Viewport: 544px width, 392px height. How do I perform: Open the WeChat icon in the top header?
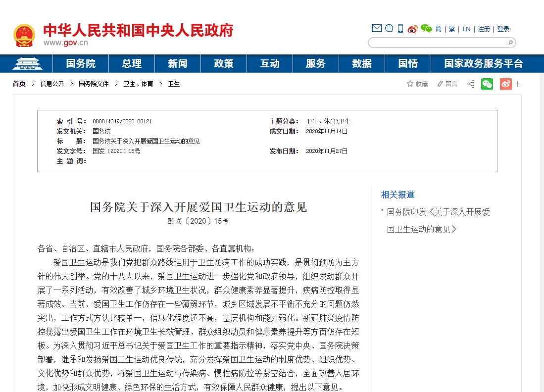tap(426, 29)
